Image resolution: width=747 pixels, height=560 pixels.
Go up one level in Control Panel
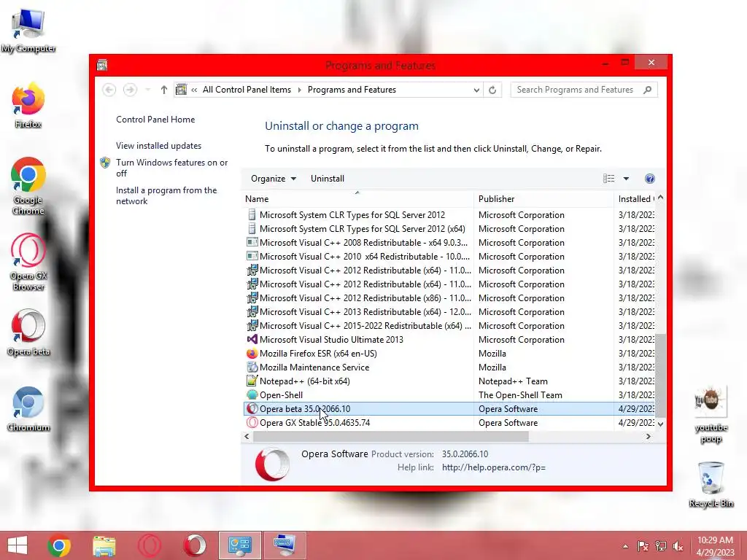164,90
